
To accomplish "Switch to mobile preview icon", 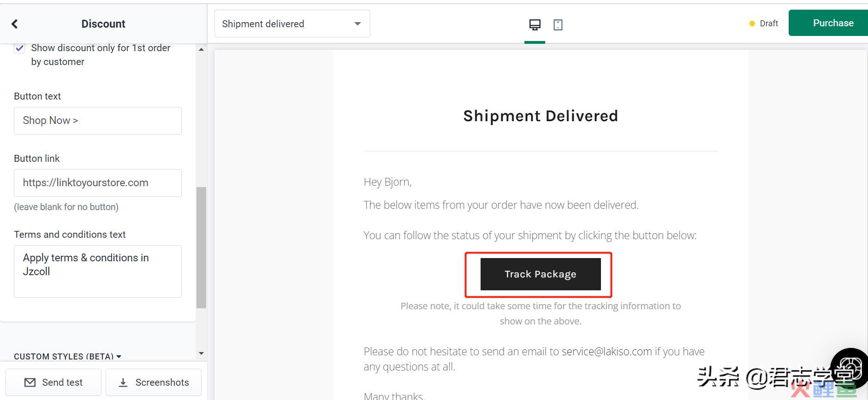I will [x=558, y=24].
